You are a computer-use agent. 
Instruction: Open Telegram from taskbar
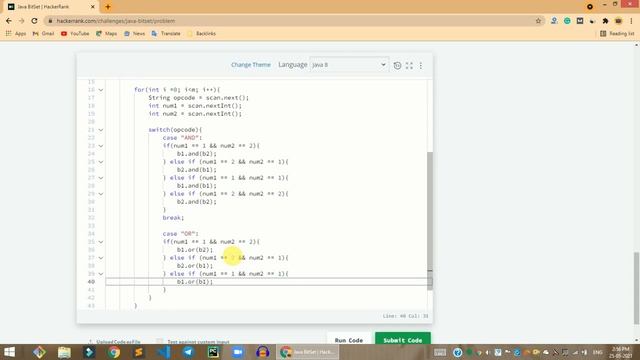coord(188,352)
